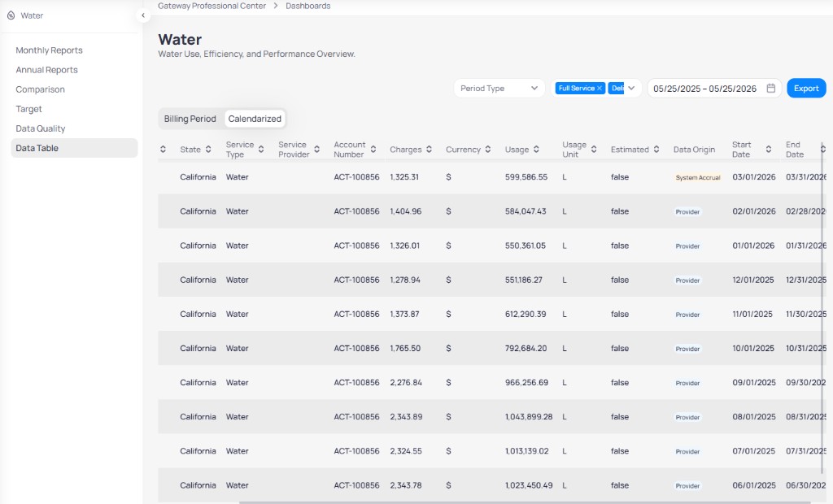Viewport: 833px width, 504px height.
Task: Sort by Estimated column arrows
Action: point(656,150)
